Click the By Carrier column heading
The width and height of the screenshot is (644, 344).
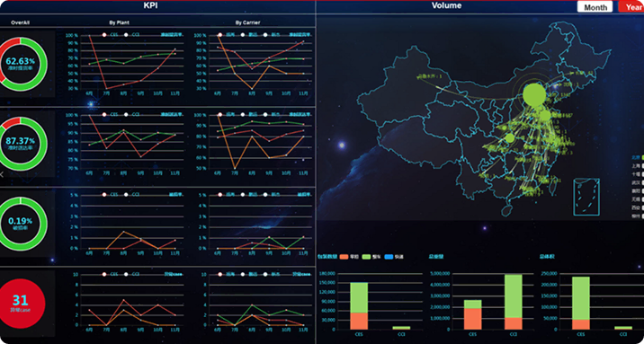pos(247,22)
